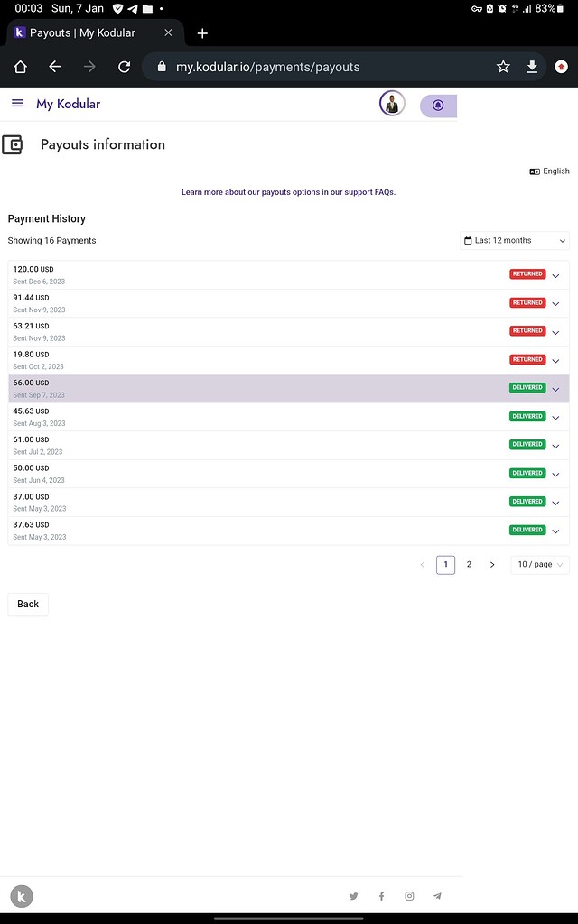Viewport: 578px width, 924px height.
Task: Go to page 2 of payments
Action: click(469, 564)
